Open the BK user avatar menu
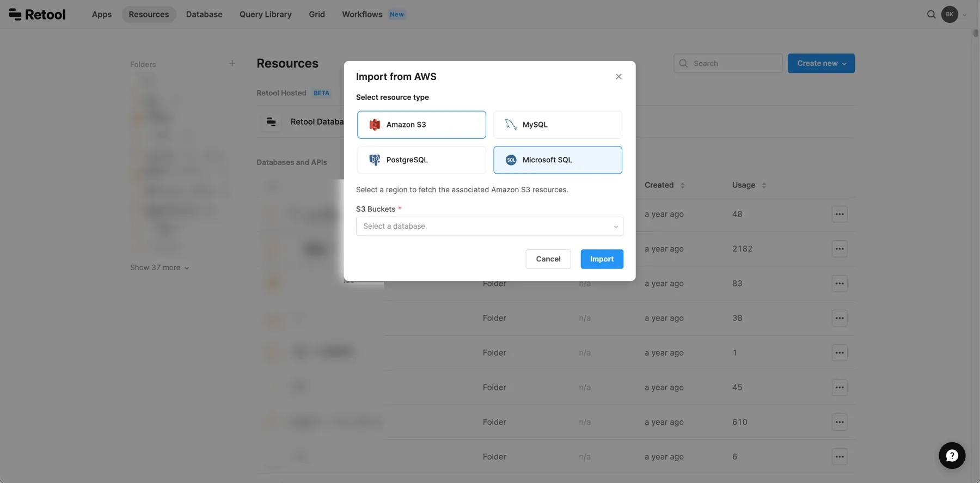Viewport: 980px width, 483px height. [x=950, y=14]
